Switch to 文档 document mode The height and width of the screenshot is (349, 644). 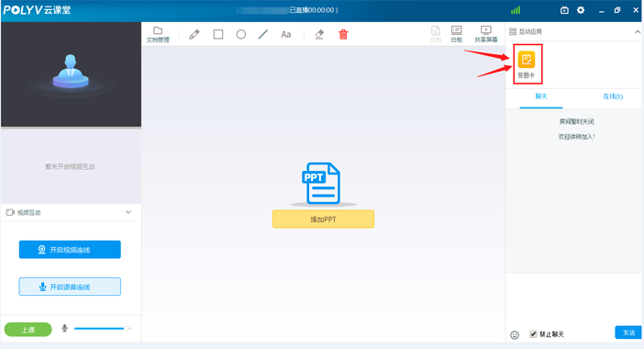[436, 34]
